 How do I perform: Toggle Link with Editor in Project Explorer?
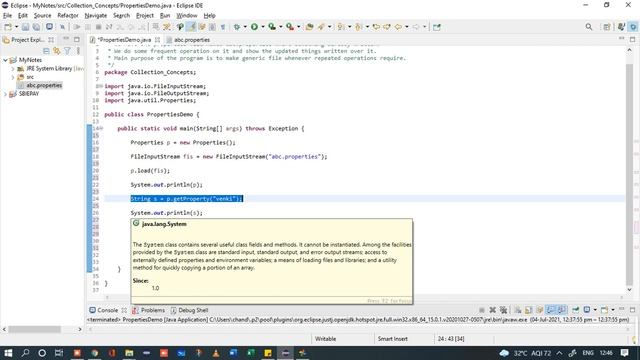[x=57, y=51]
